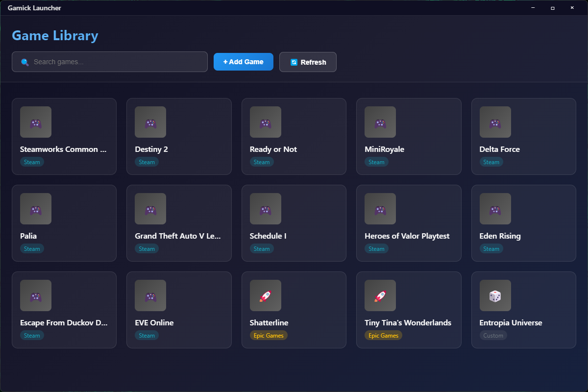Select the Shatterline title

coord(269,323)
